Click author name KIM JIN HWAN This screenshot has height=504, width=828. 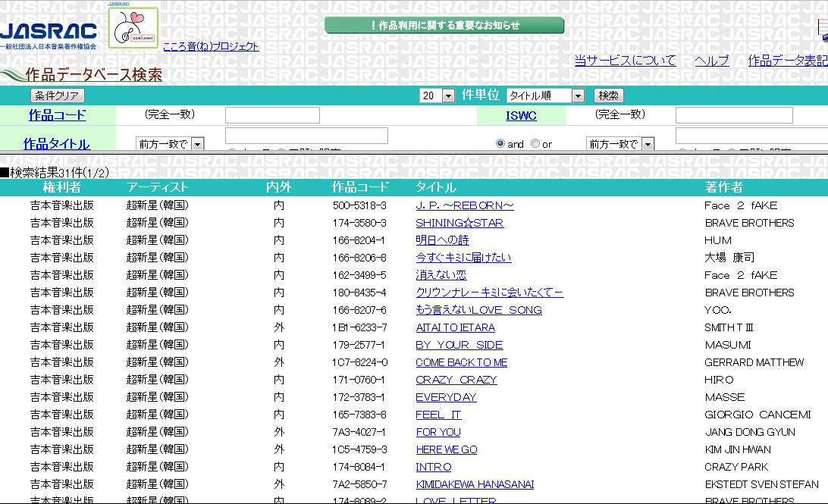click(x=738, y=449)
